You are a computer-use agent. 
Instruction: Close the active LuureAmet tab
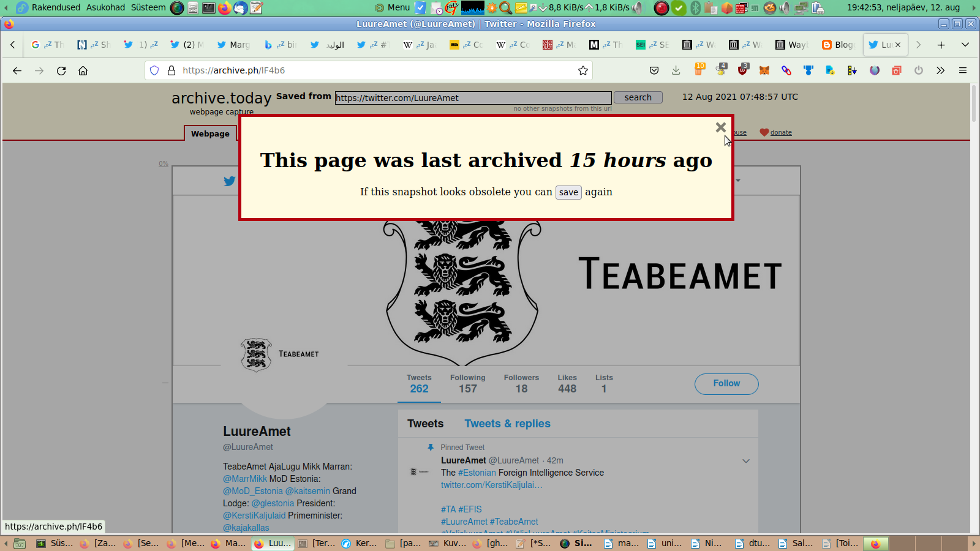(898, 45)
